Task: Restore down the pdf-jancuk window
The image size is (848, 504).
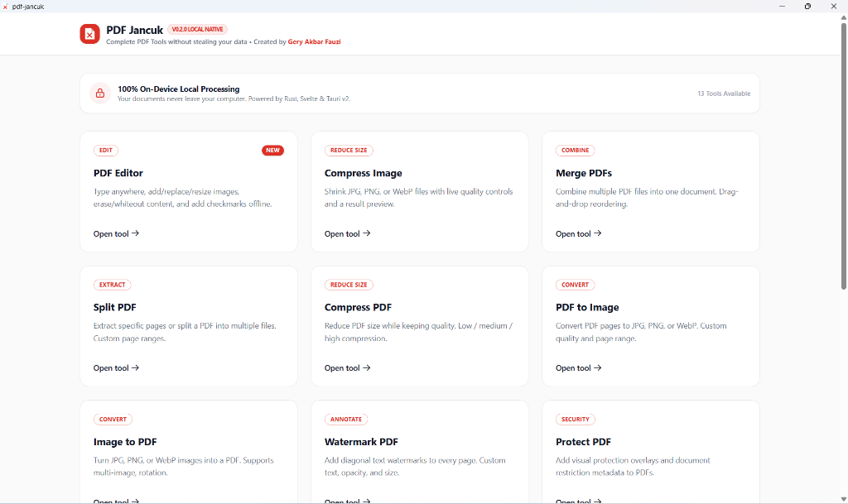Action: click(808, 7)
